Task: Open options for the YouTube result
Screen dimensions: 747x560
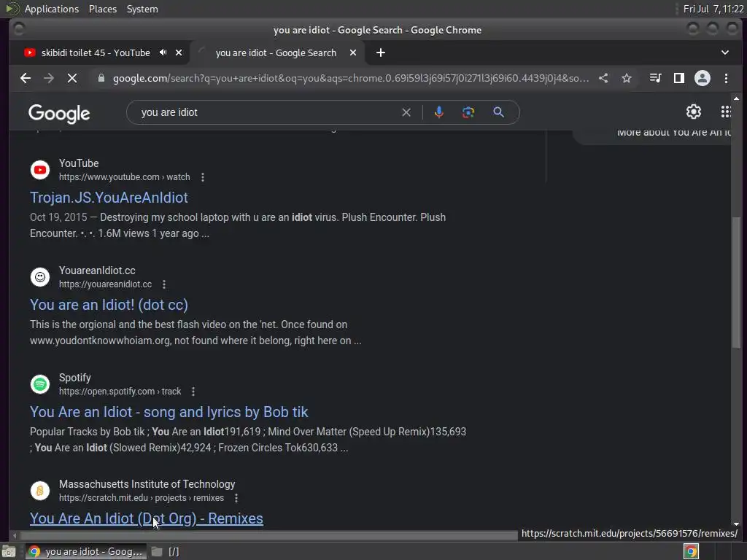Action: 203,177
